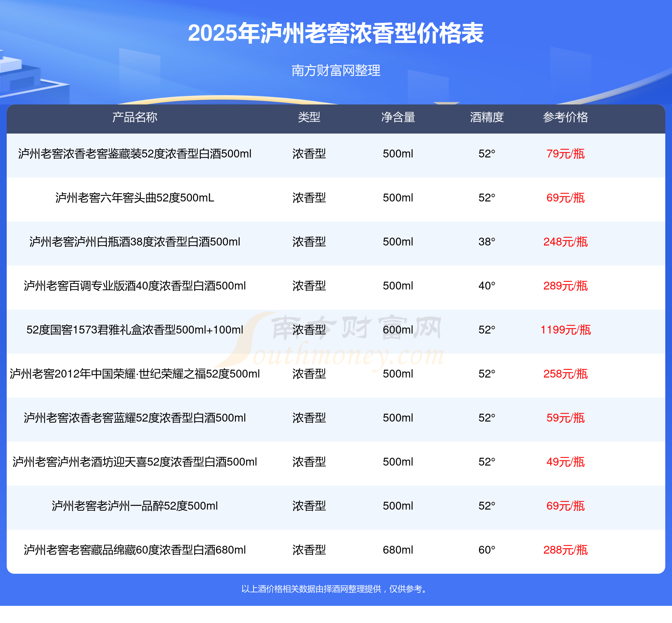Click 浓香型 in the 百调专业版 row
Viewport: 672px width, 623px height.
point(309,286)
